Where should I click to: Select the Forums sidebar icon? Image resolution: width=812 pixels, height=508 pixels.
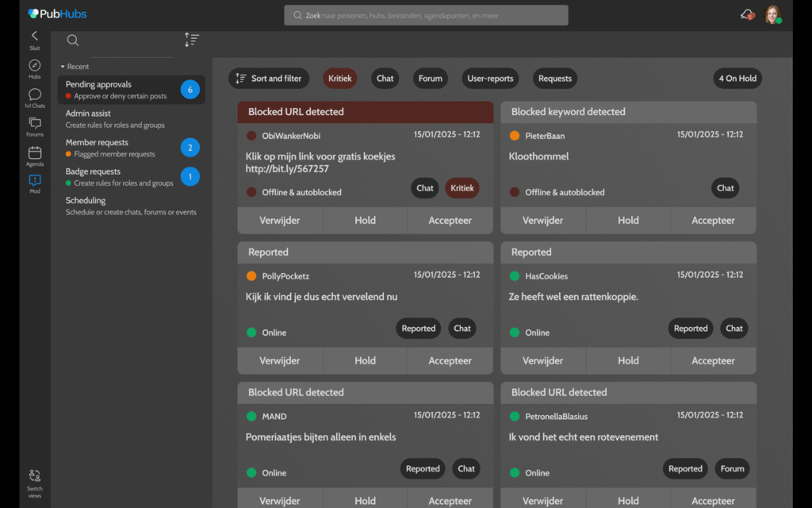34,124
